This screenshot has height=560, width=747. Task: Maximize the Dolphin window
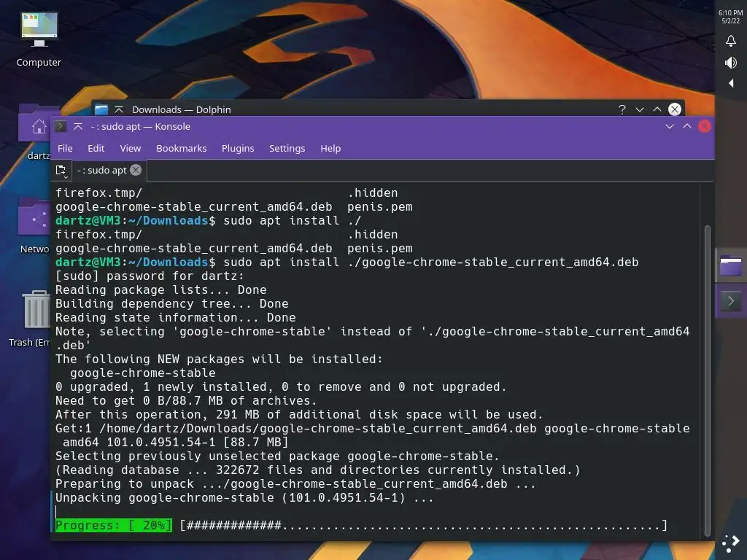pos(657,109)
